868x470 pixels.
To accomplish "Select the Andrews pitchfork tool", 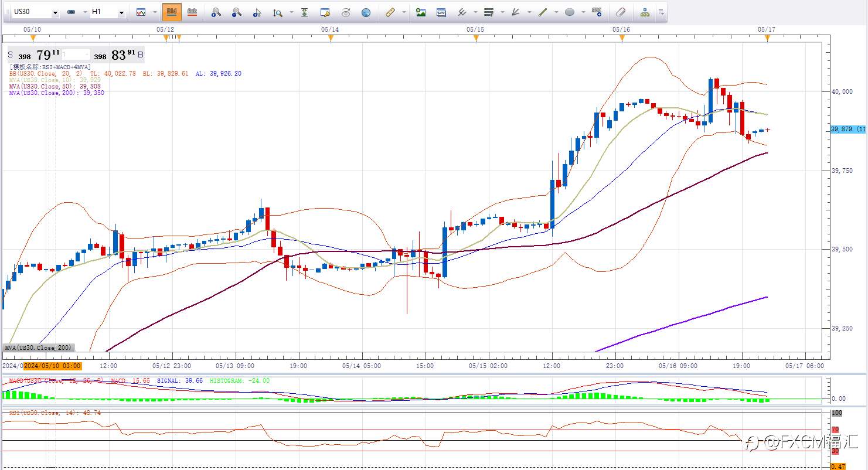I will click(x=461, y=12).
